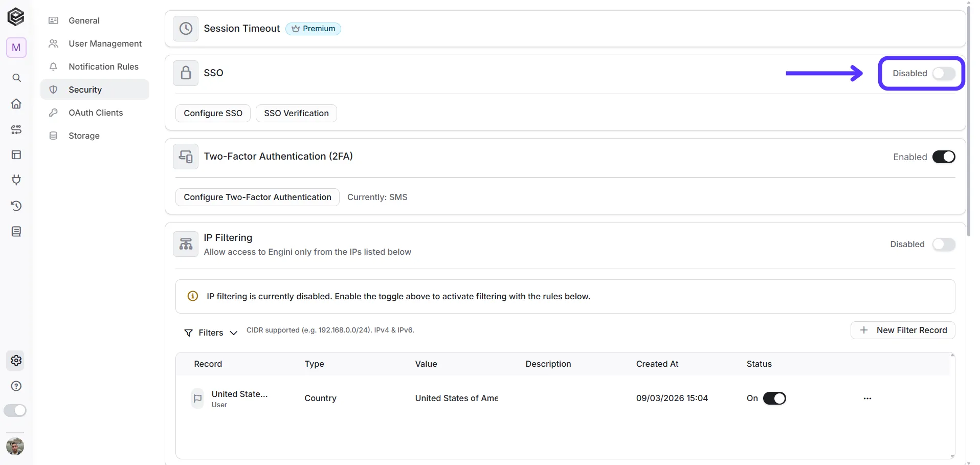Open search from the left rail
The image size is (980, 465).
tap(16, 78)
